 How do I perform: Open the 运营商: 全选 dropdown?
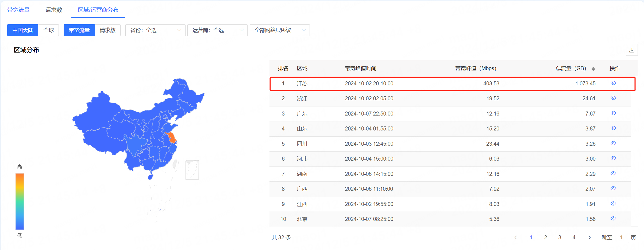217,30
